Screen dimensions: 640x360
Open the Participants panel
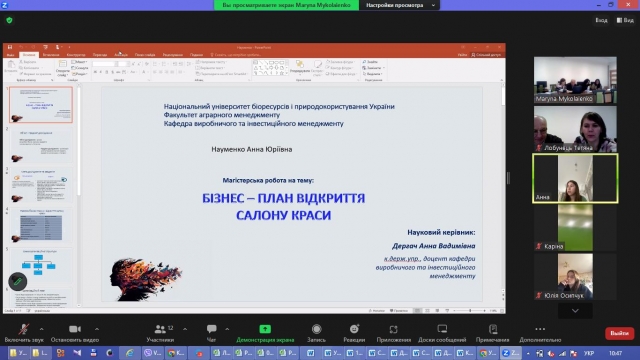[160, 333]
